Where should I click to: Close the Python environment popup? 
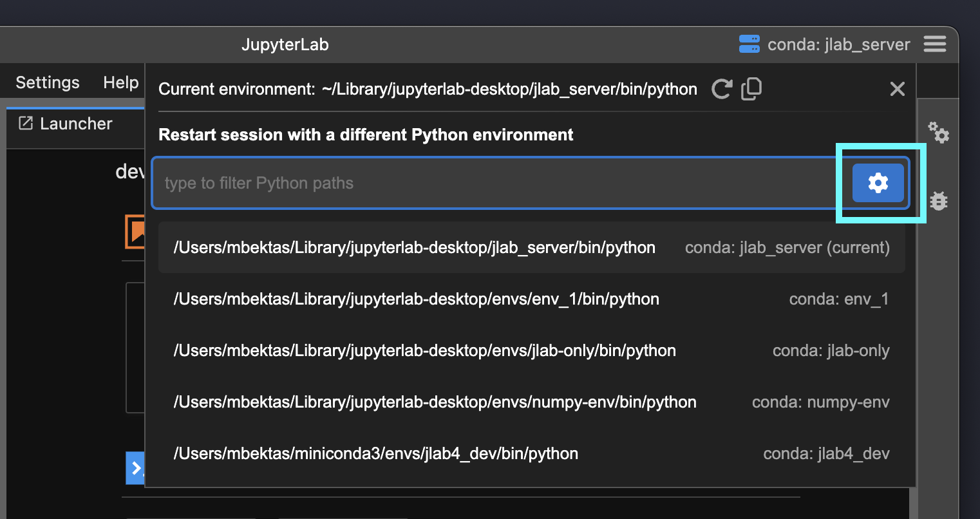coord(898,89)
